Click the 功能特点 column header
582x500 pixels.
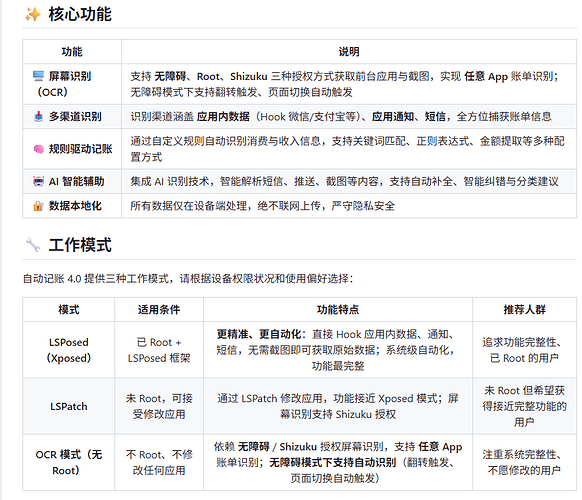pyautogui.click(x=338, y=310)
